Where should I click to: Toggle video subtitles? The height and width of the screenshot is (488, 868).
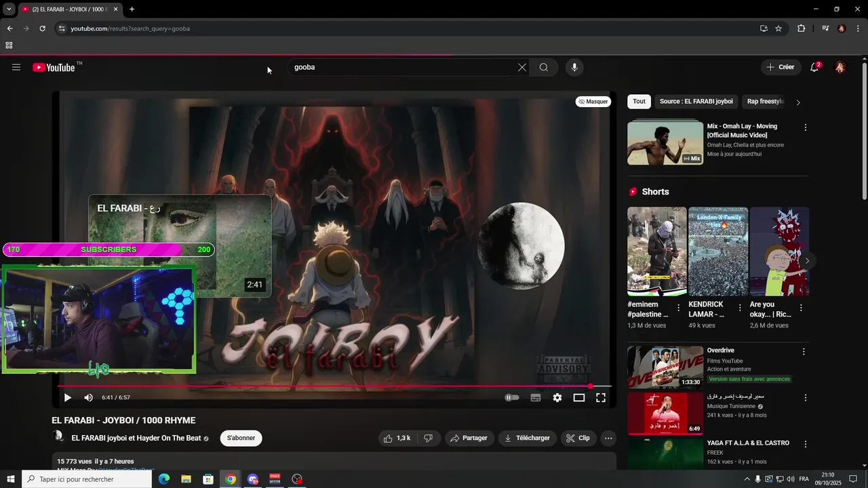tap(535, 398)
